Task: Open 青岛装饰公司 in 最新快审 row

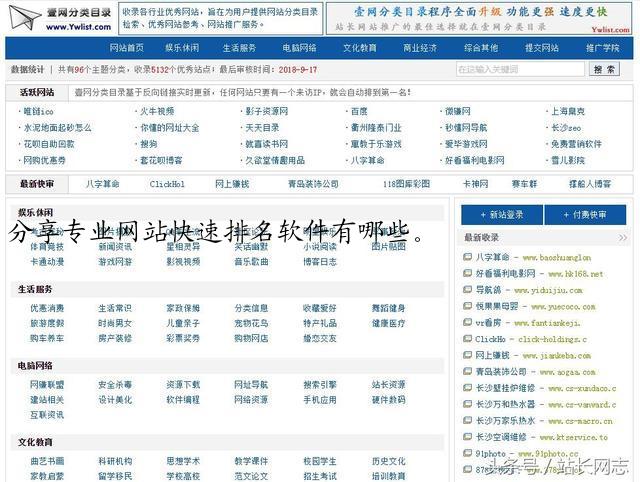Action: click(313, 184)
